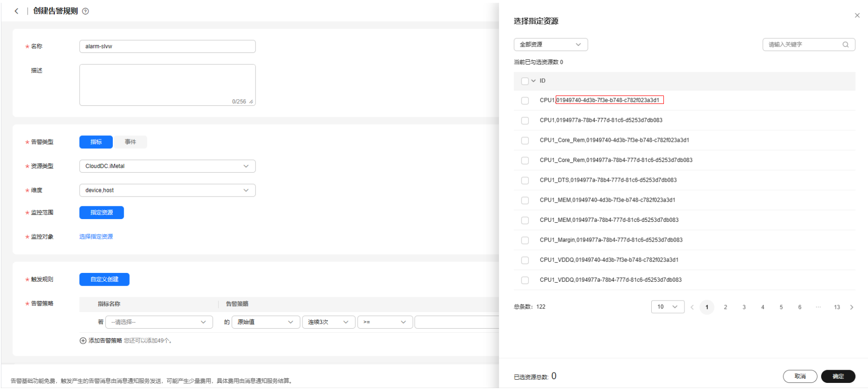This screenshot has width=868, height=389.
Task: Open the 全部资源 filter dropdown
Action: click(x=551, y=44)
